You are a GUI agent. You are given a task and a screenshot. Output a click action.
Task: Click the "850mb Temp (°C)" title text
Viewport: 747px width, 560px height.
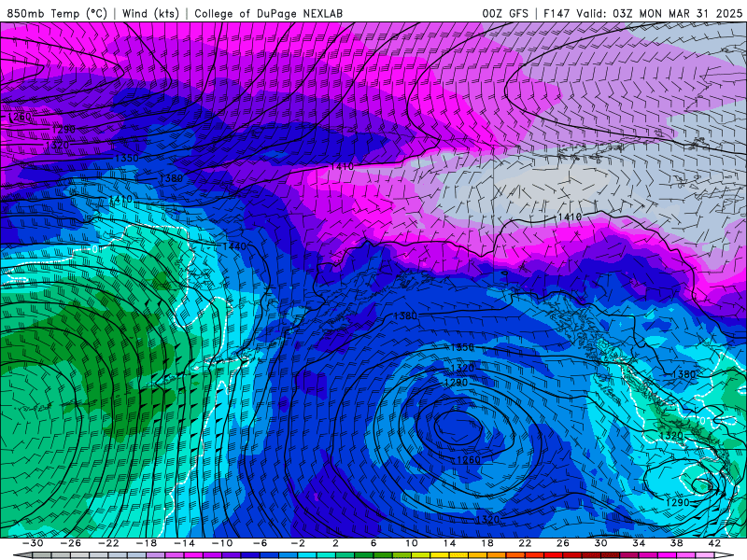pos(57,13)
